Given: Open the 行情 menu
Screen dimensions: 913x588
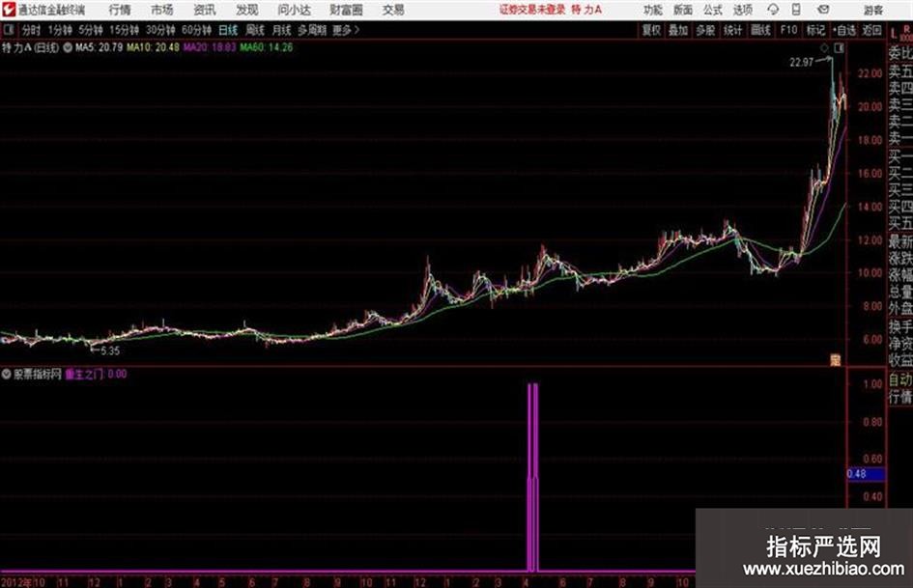Looking at the screenshot, I should [x=120, y=10].
